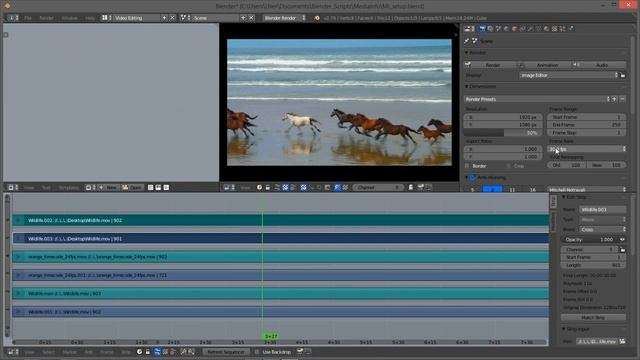Click the green playhead frame marker

click(x=271, y=336)
